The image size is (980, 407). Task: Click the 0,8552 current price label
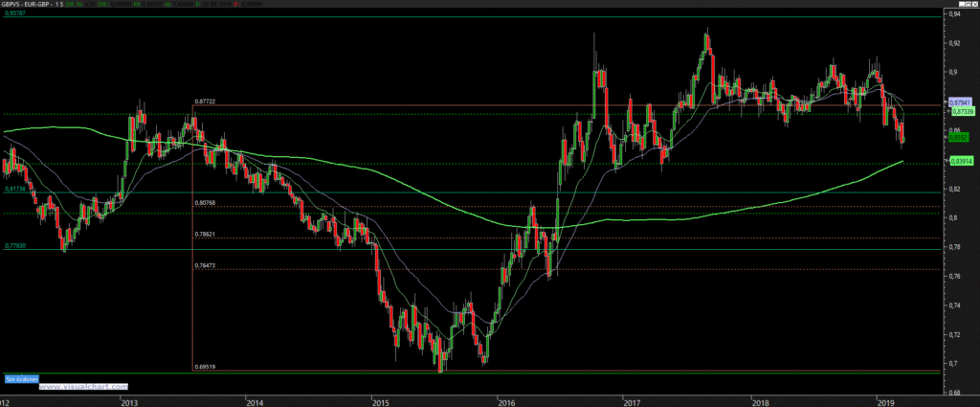pos(960,137)
